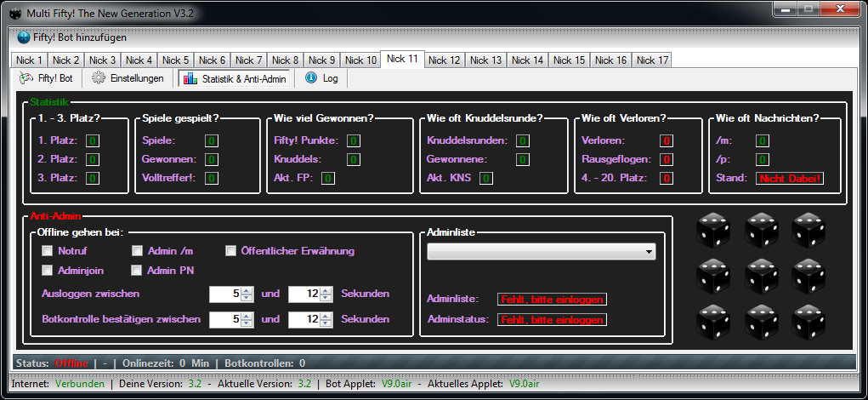Click the Rausgeflogen counter value

667,159
